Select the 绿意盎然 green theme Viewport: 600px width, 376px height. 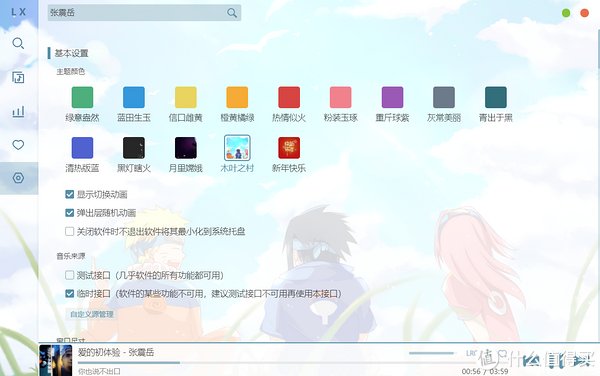point(82,97)
